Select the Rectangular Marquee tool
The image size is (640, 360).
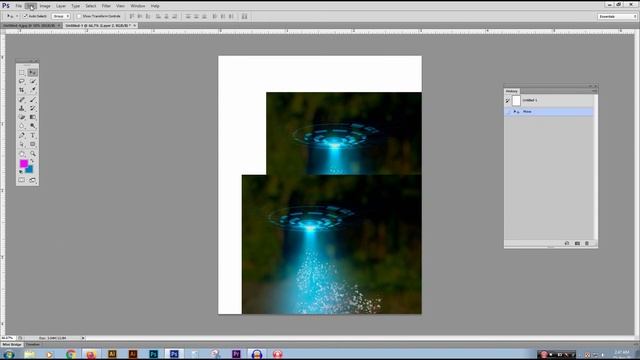pos(22,73)
